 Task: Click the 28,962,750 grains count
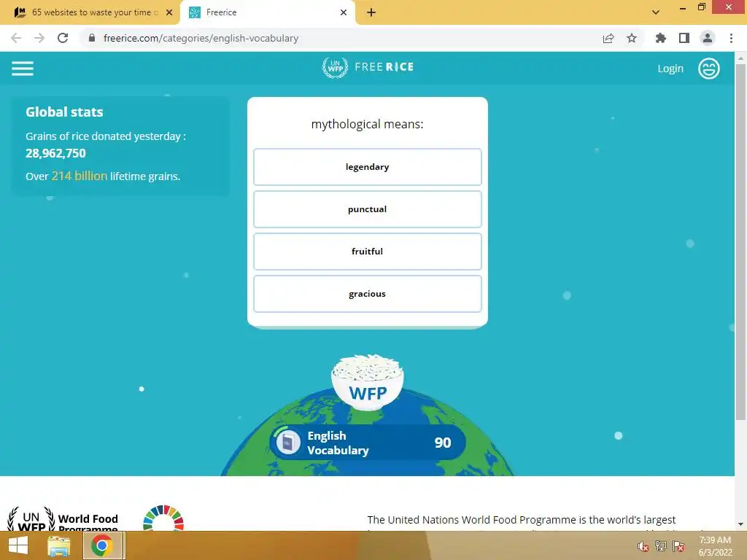[x=55, y=153]
